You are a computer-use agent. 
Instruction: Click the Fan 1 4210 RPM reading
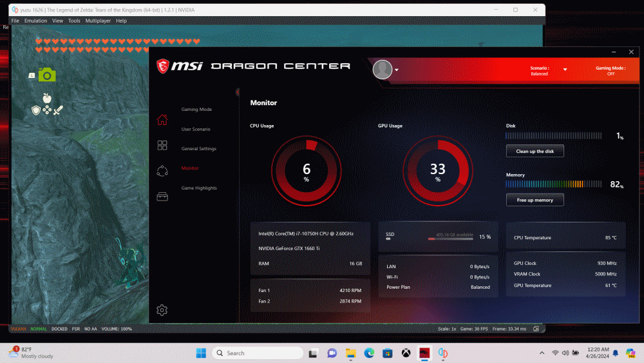[310, 290]
